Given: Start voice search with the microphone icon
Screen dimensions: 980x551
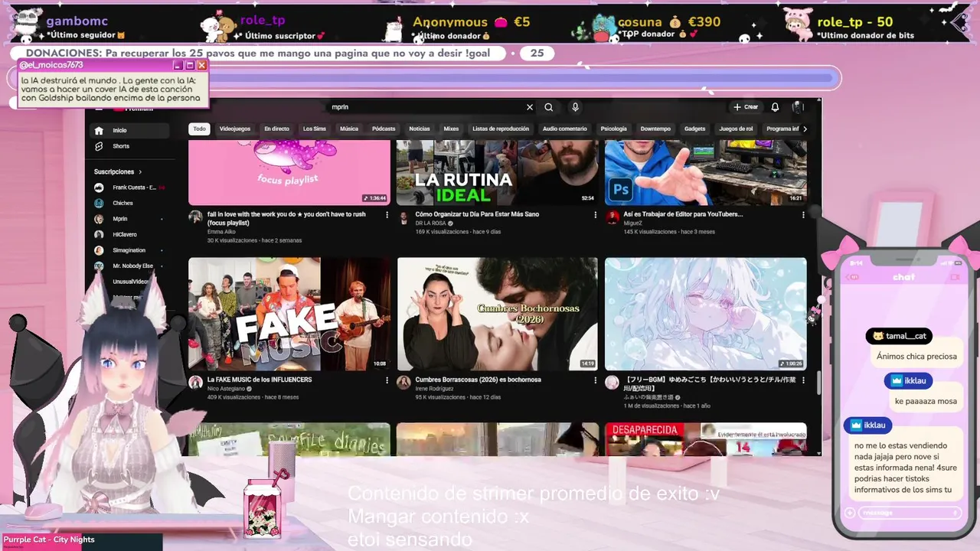Looking at the screenshot, I should [x=575, y=107].
